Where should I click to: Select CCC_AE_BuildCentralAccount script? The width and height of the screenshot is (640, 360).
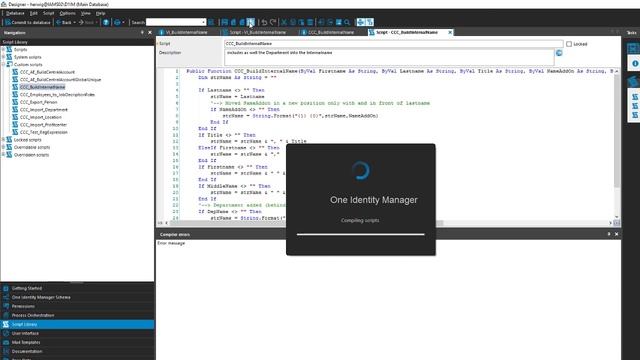pyautogui.click(x=47, y=72)
